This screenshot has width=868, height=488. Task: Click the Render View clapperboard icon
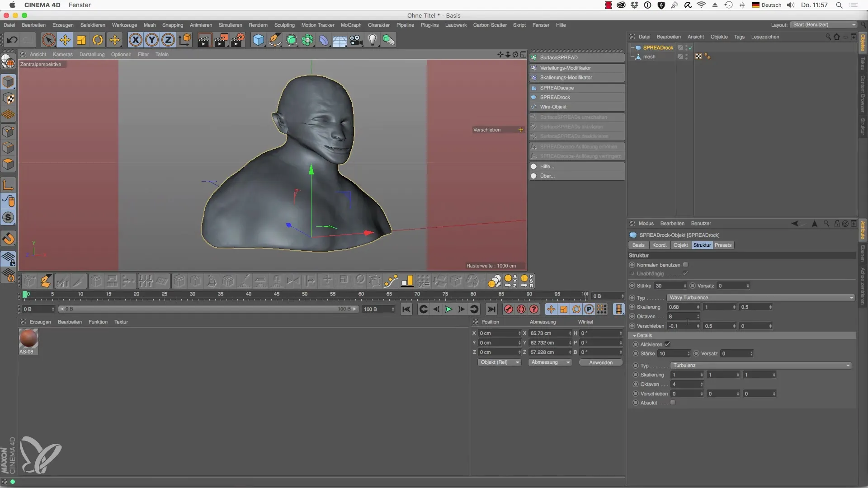click(204, 40)
